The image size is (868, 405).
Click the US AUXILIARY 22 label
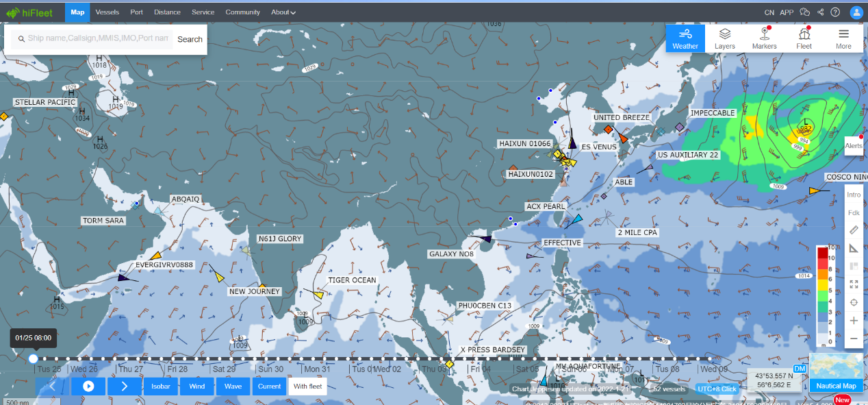(x=688, y=155)
